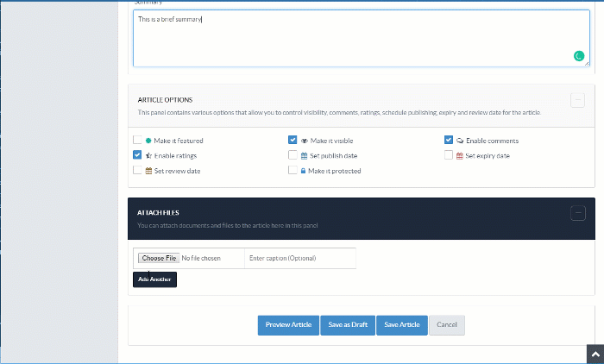Image resolution: width=604 pixels, height=364 pixels.
Task: Collapse the Attach Files panel
Action: tap(578, 213)
